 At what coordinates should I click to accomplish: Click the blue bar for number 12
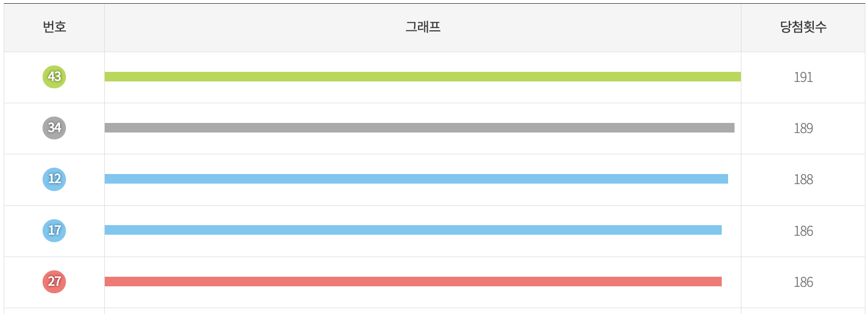point(416,179)
